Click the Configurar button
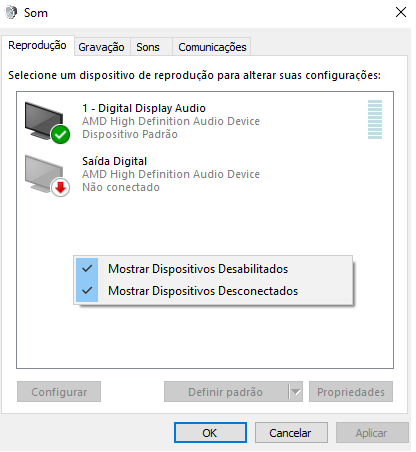 [59, 392]
